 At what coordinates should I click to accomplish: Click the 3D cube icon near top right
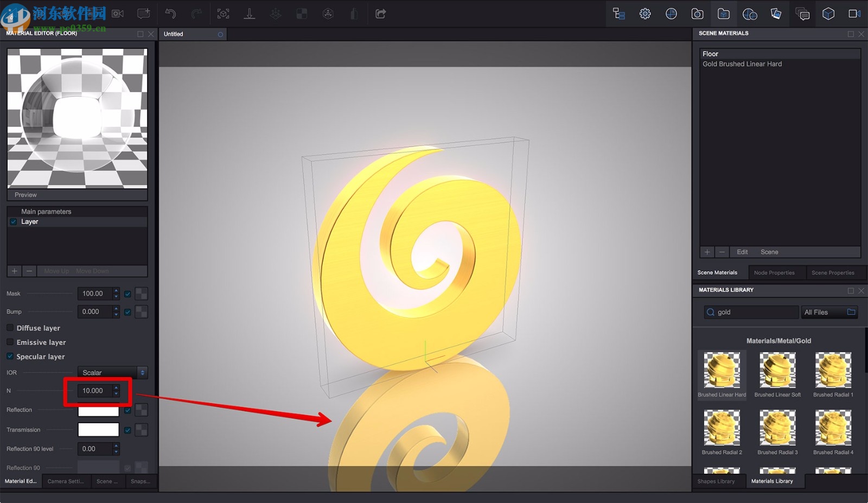point(828,14)
